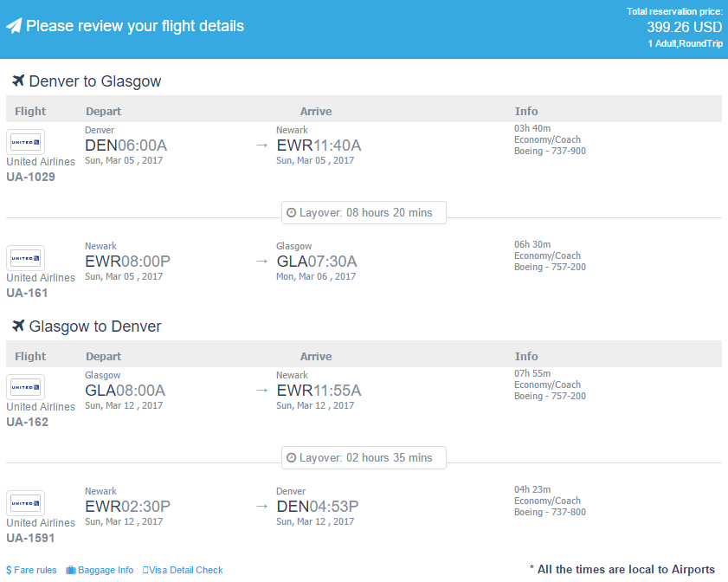Click the 1 Adult,RoundTrip text

(x=686, y=43)
